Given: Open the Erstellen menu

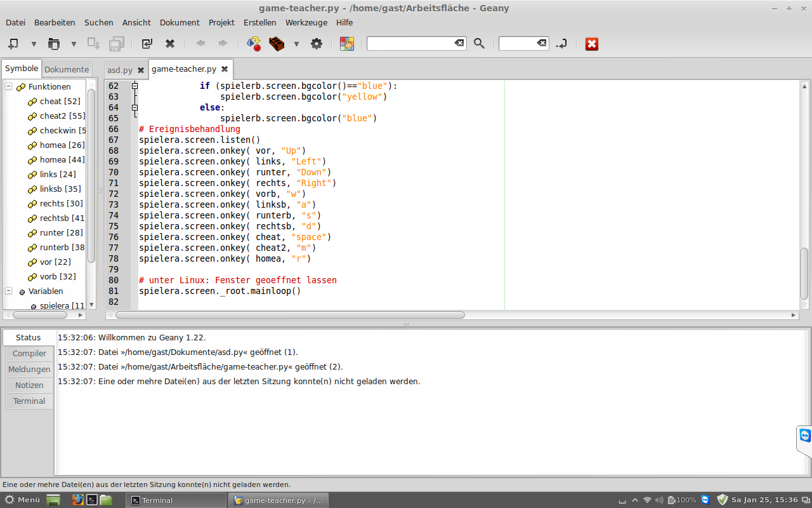Looking at the screenshot, I should coord(259,22).
